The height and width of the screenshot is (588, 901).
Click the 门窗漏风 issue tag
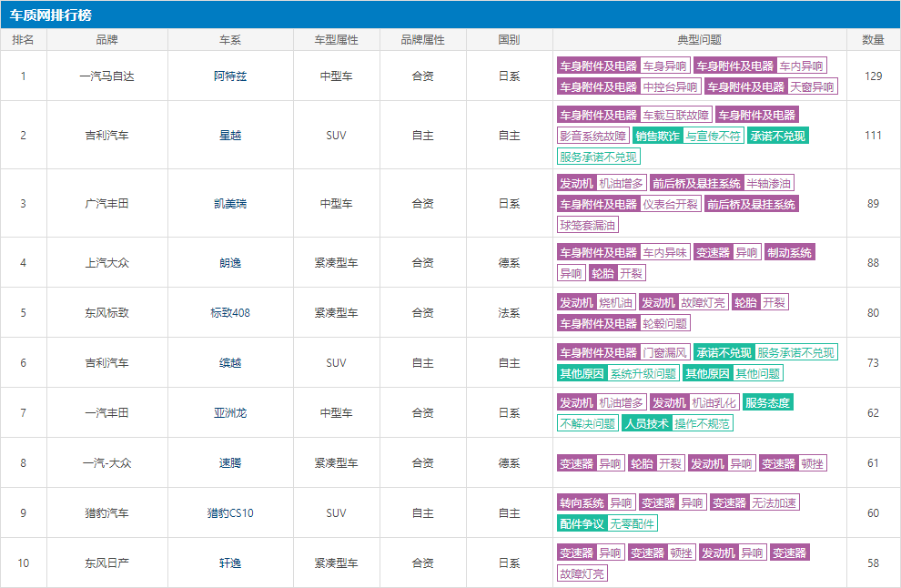tap(664, 353)
